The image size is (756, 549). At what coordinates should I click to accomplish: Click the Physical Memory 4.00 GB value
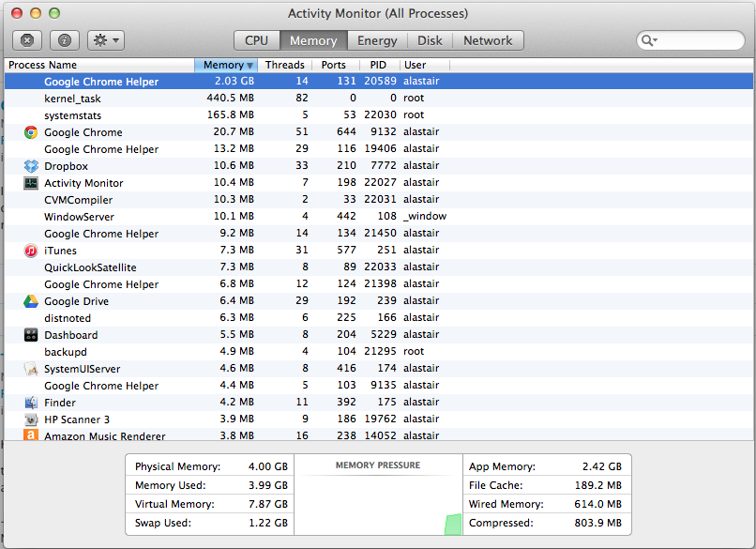268,466
